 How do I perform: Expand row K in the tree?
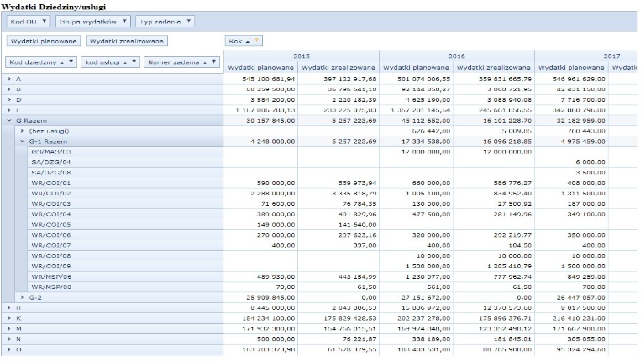(x=9, y=318)
